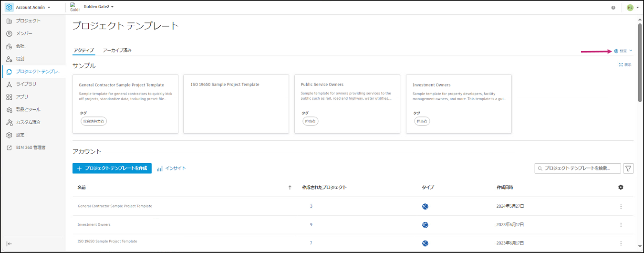Open more menu for General Contractor row
644x253 pixels.
[x=621, y=206]
